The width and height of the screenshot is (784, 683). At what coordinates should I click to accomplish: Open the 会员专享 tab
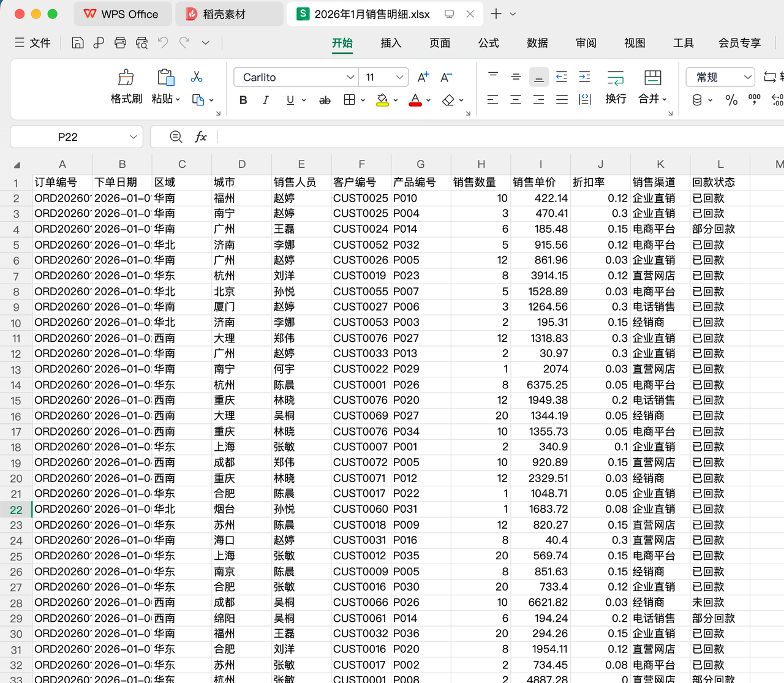739,43
